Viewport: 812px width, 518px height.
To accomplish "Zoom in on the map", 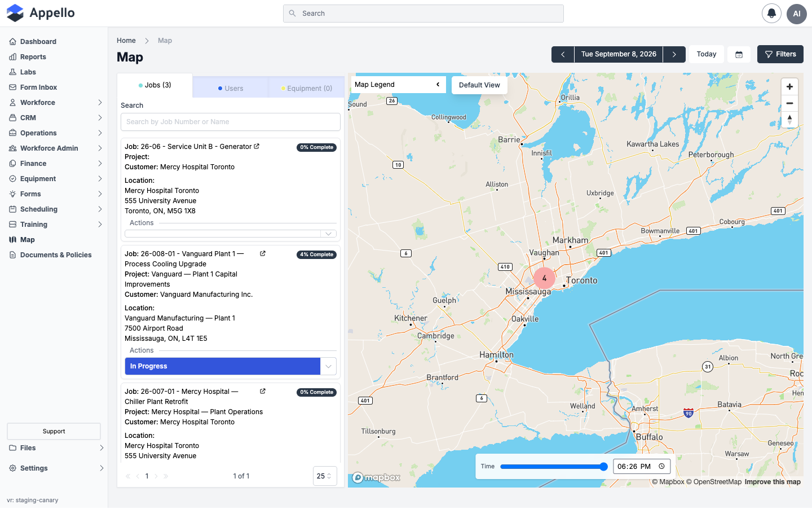I will (789, 87).
